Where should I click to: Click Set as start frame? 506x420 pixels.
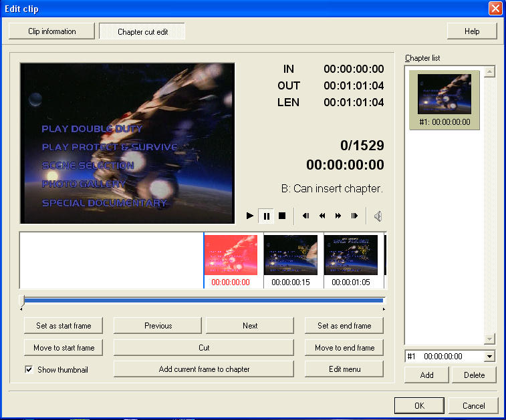point(64,326)
